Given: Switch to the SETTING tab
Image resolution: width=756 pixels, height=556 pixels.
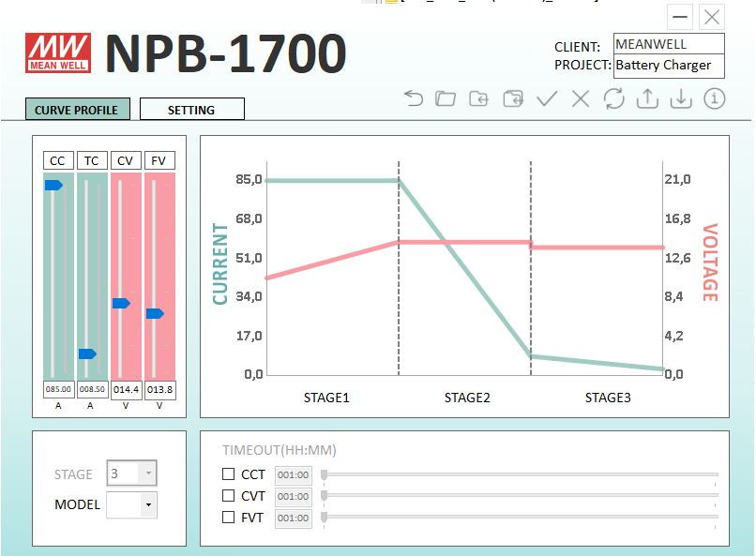Looking at the screenshot, I should point(191,110).
